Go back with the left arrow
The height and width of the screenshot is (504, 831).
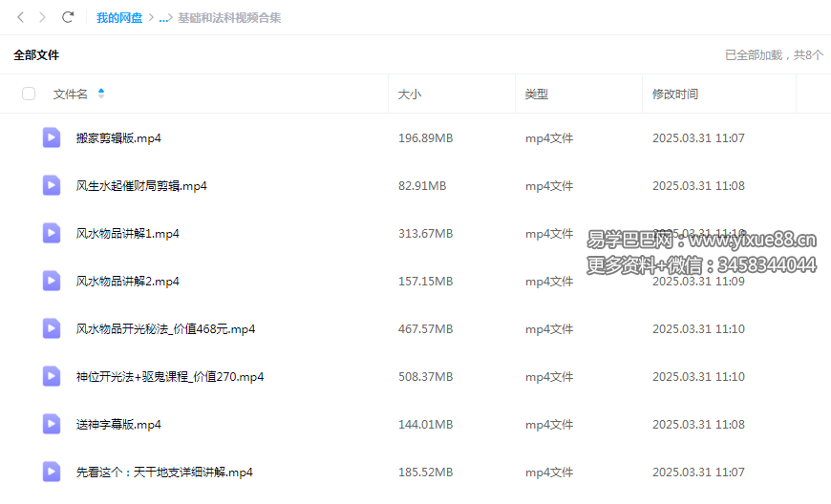[x=21, y=17]
